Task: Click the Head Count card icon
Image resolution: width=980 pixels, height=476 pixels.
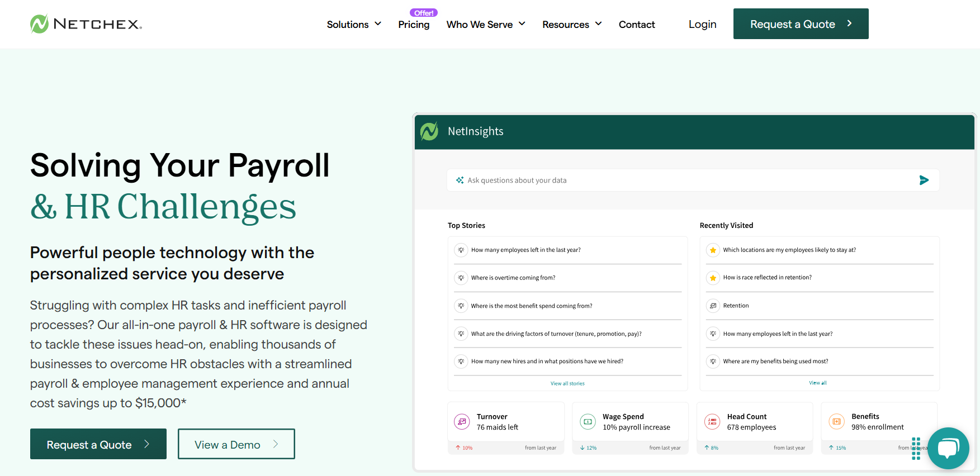Action: [x=712, y=422]
